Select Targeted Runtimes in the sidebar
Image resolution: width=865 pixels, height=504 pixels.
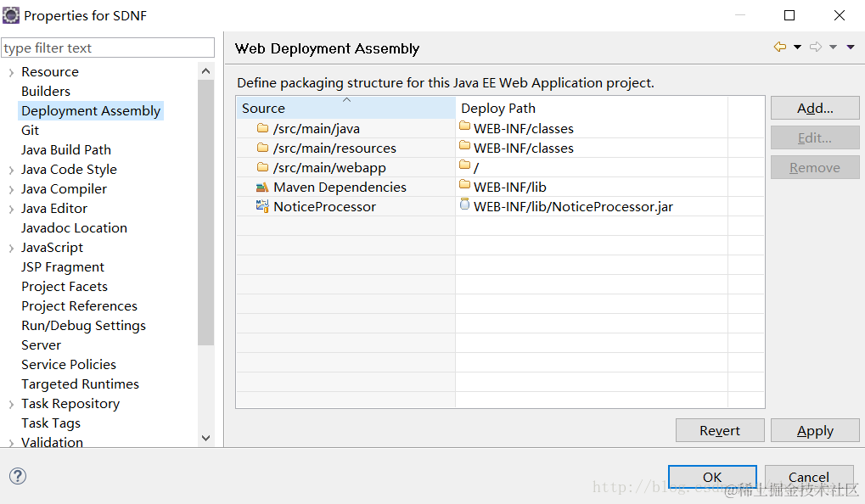(80, 384)
